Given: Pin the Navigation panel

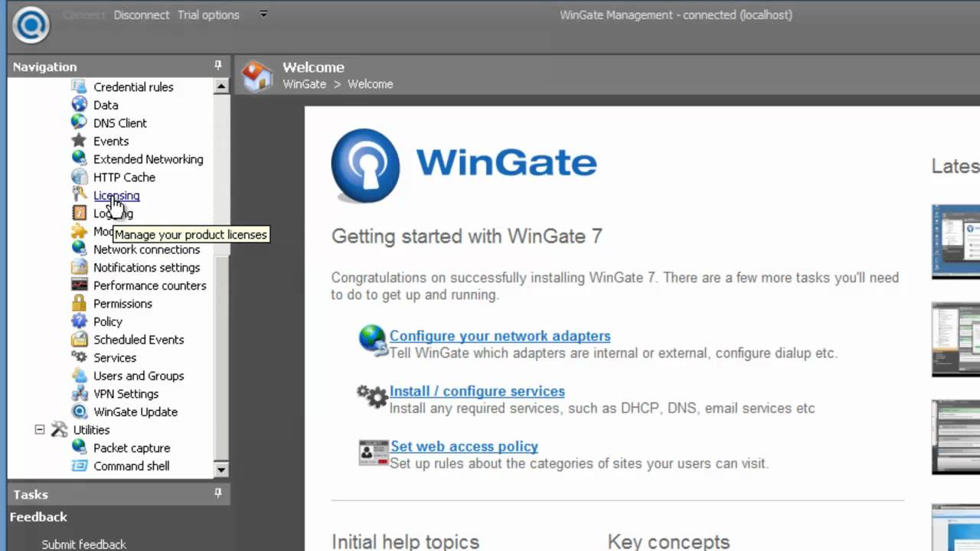Looking at the screenshot, I should pyautogui.click(x=218, y=66).
